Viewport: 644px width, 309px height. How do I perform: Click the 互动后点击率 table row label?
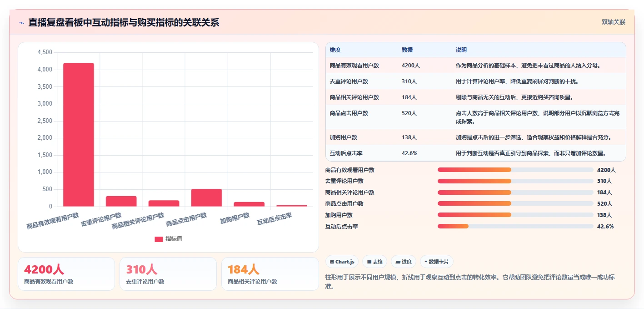click(346, 153)
